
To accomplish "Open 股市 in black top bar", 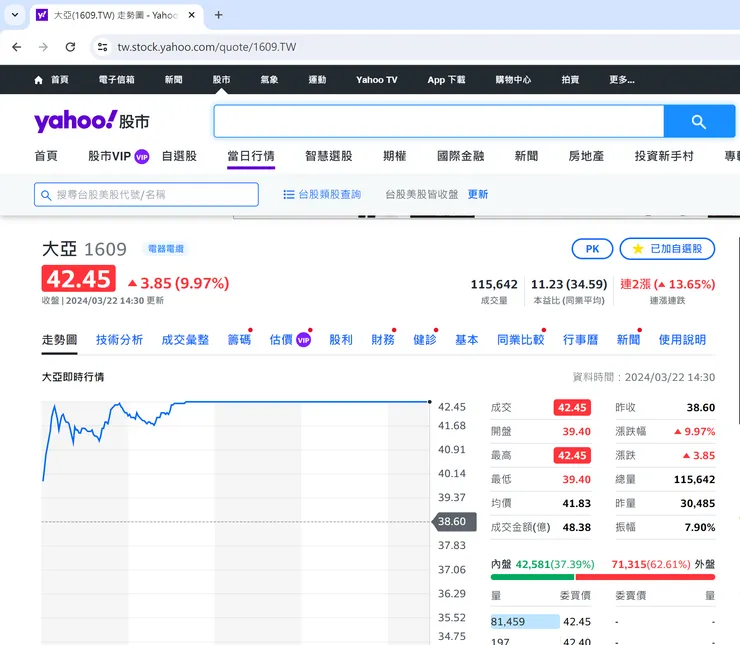I will (x=221, y=80).
